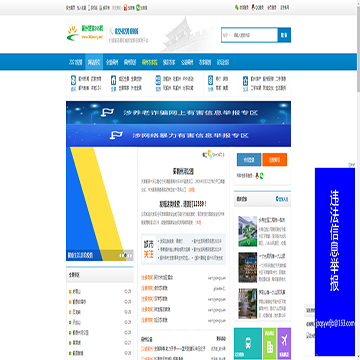Click the red penguin icon in top-right bar

[253, 7]
